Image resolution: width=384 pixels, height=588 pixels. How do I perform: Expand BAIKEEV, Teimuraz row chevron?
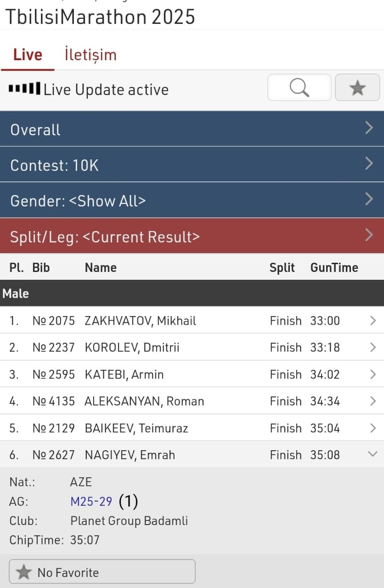[373, 428]
